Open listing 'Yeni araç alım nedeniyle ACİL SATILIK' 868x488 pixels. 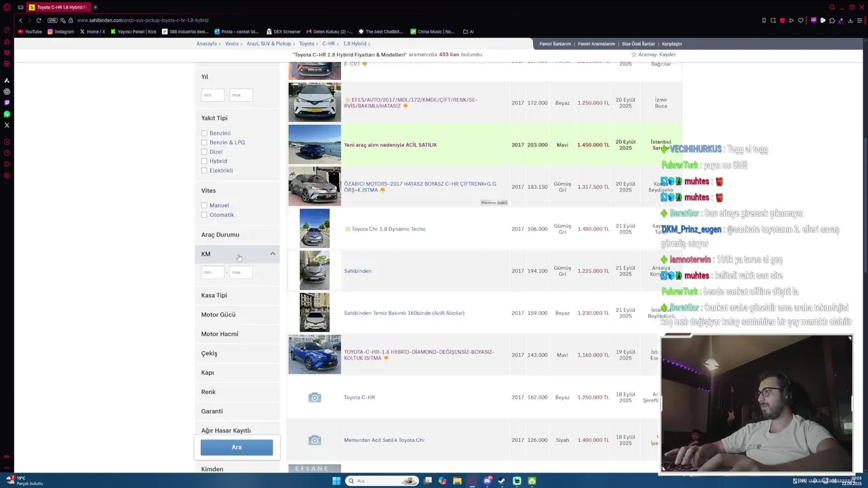click(x=391, y=145)
